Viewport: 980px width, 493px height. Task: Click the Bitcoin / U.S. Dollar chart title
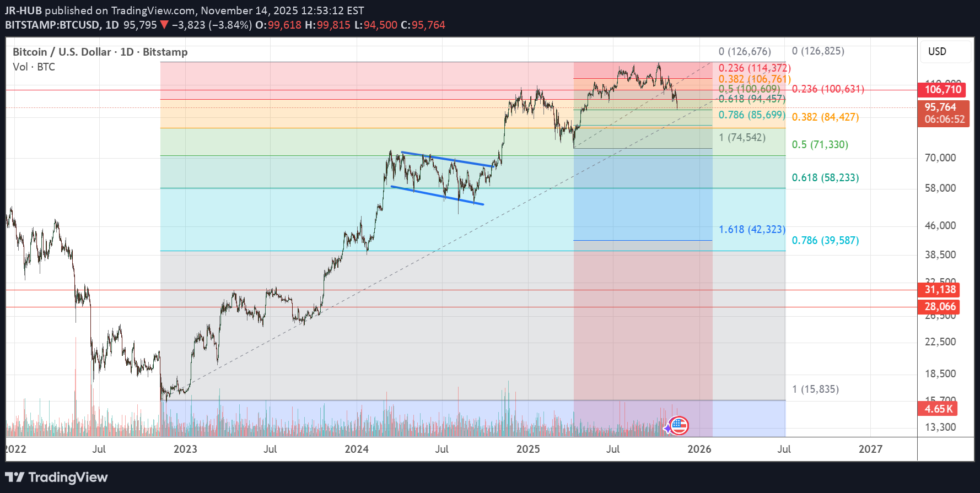100,52
